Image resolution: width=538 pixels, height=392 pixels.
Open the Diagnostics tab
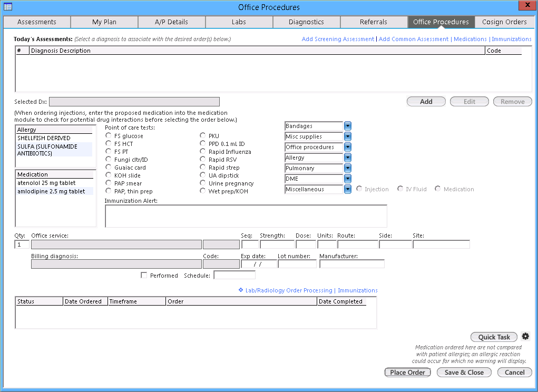tap(306, 22)
